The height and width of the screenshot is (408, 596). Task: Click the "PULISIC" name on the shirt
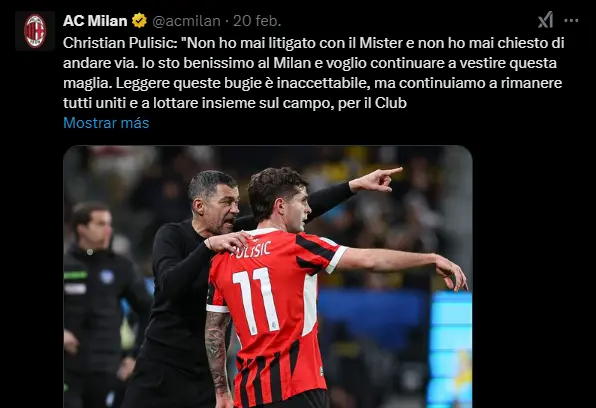[251, 250]
